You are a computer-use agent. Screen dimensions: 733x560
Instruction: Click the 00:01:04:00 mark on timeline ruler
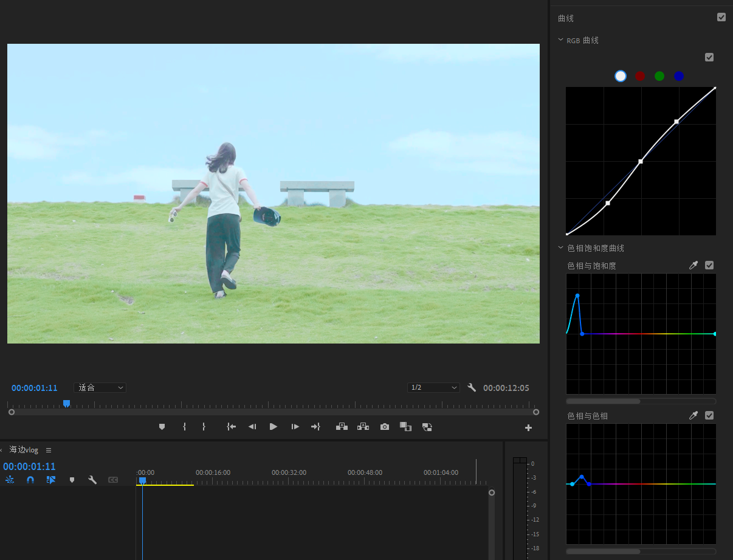point(441,472)
